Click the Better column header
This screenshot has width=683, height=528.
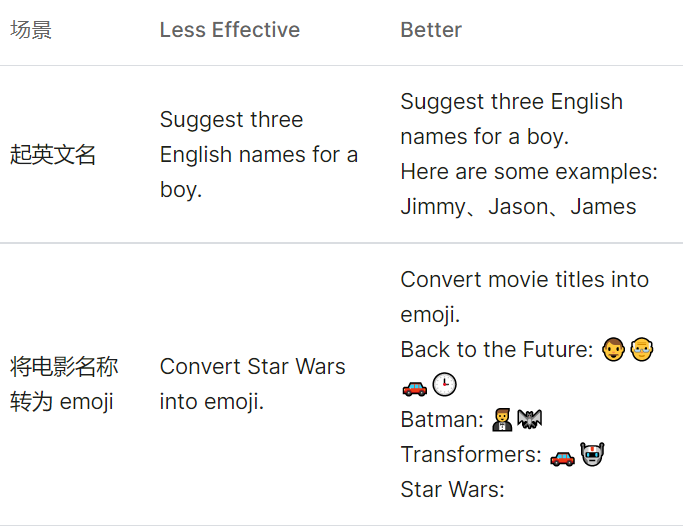point(431,30)
